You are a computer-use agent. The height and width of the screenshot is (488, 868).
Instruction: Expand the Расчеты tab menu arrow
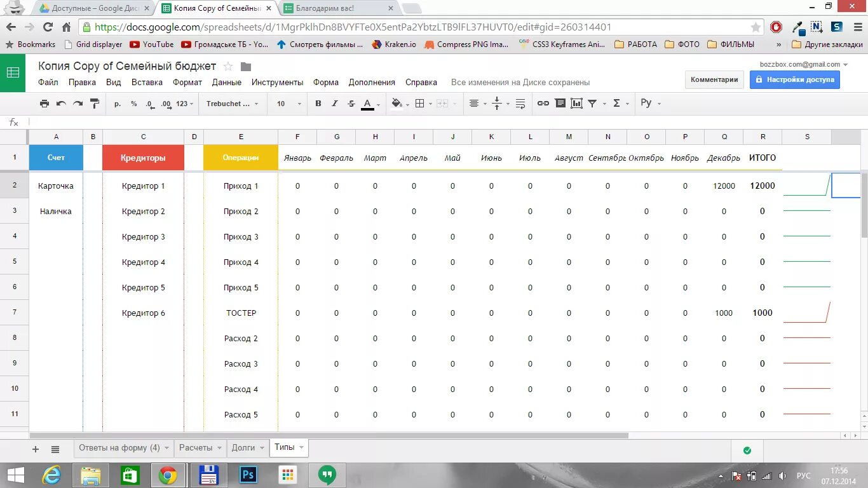[219, 448]
